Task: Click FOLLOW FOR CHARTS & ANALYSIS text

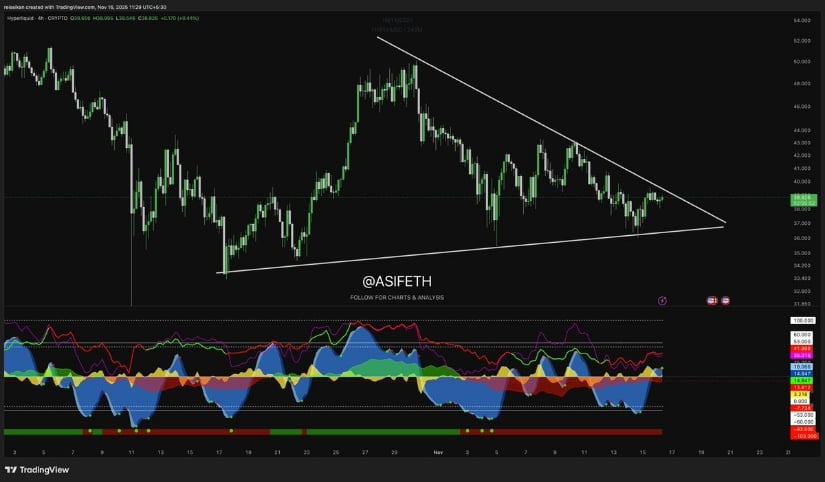Action: (x=396, y=297)
